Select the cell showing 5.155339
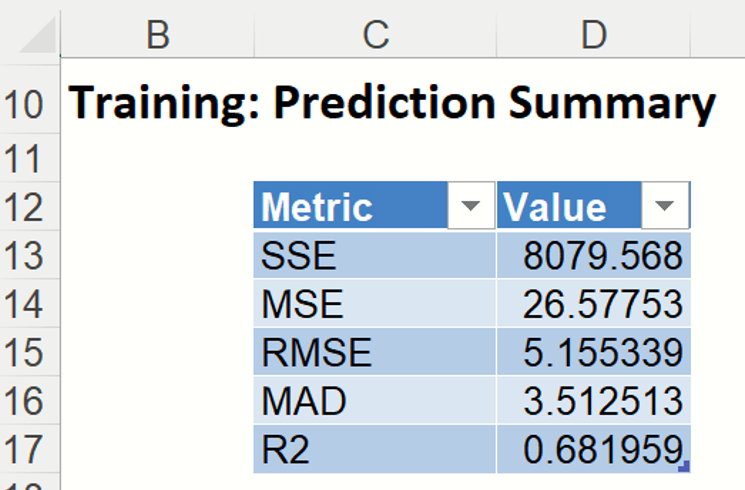745x490 pixels. [594, 353]
